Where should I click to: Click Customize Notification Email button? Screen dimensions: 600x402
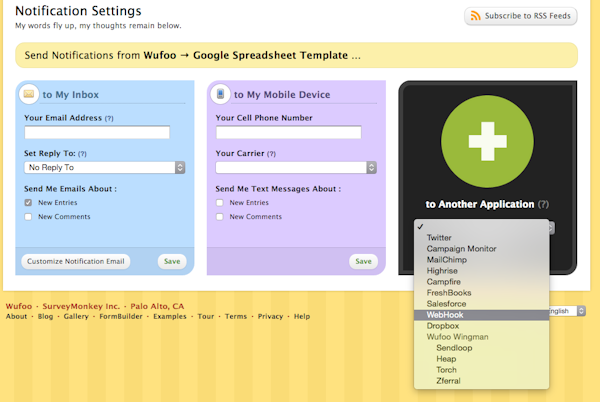point(76,262)
